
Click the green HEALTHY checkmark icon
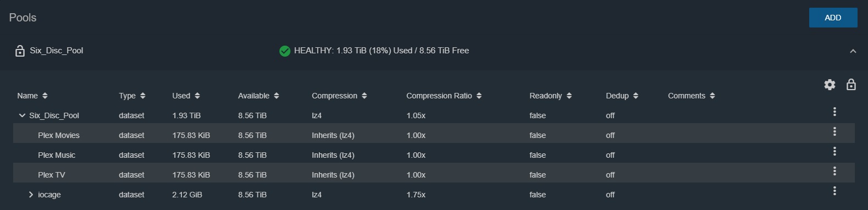click(x=285, y=51)
